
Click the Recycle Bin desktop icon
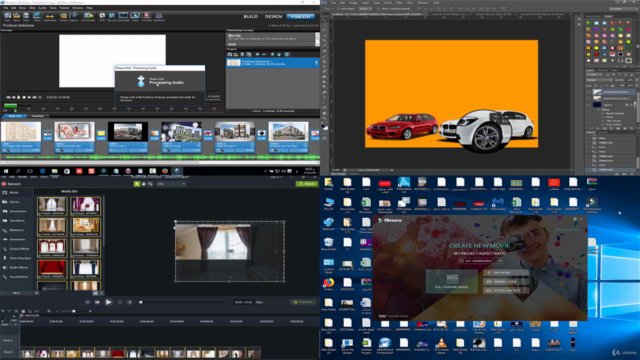(x=329, y=244)
